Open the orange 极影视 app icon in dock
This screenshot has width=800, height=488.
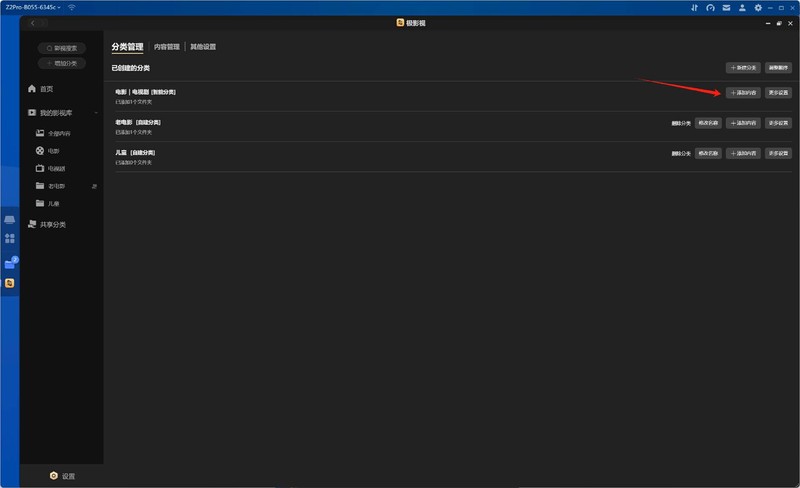point(10,283)
